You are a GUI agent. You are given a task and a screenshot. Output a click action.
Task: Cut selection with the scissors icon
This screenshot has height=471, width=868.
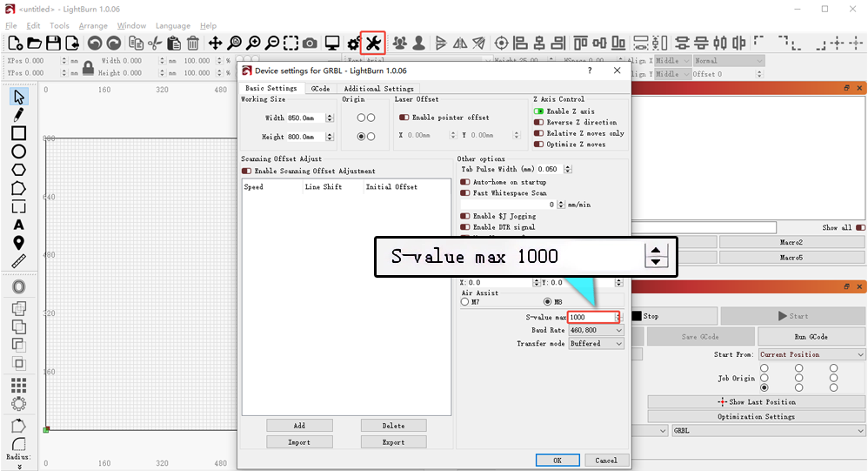click(x=156, y=44)
